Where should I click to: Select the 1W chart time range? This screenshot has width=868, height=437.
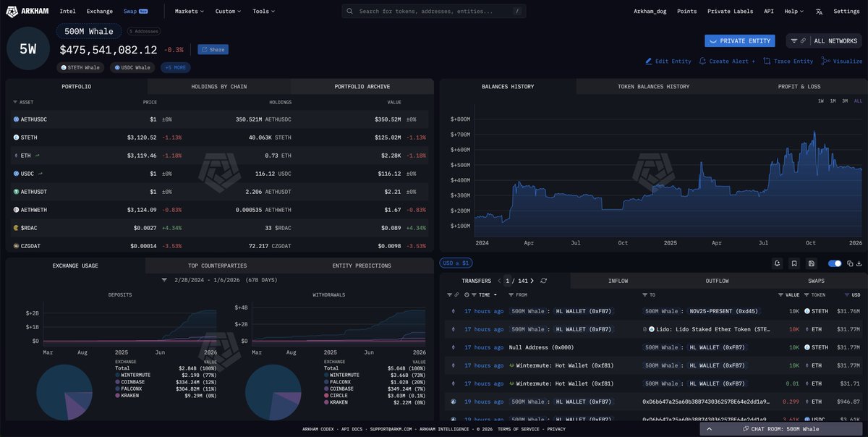coord(820,101)
